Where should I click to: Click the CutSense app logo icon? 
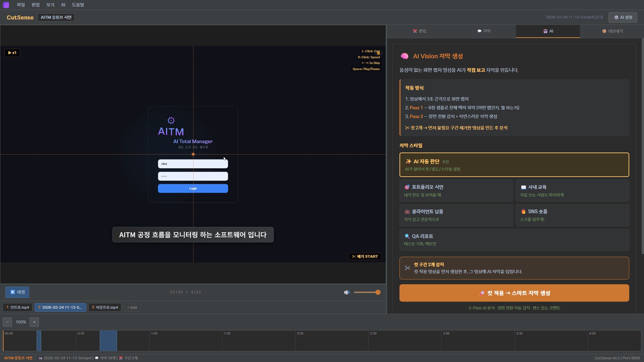6,5
